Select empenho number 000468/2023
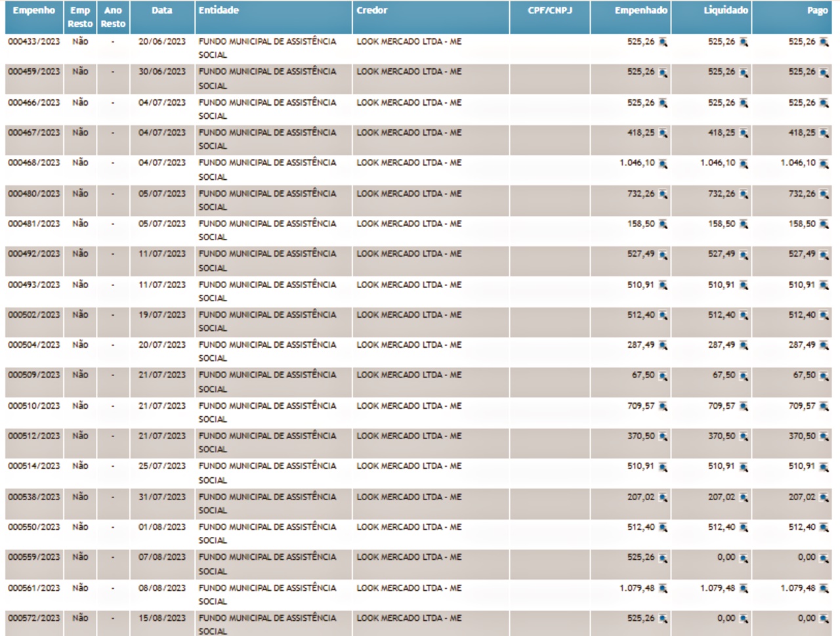 tap(34, 163)
